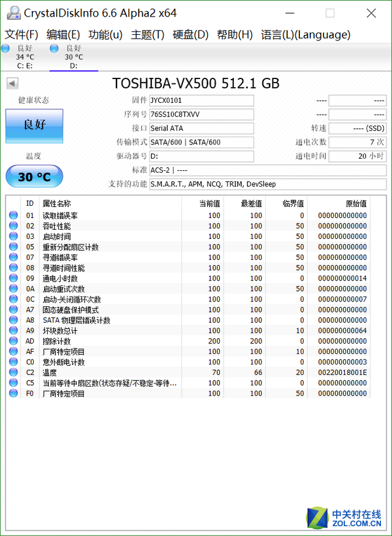Click the rotation rate field ---- (SSD)

358,128
